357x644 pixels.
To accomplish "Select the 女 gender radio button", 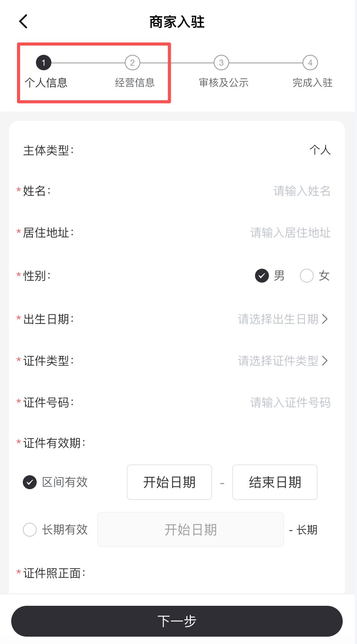I will (x=307, y=276).
